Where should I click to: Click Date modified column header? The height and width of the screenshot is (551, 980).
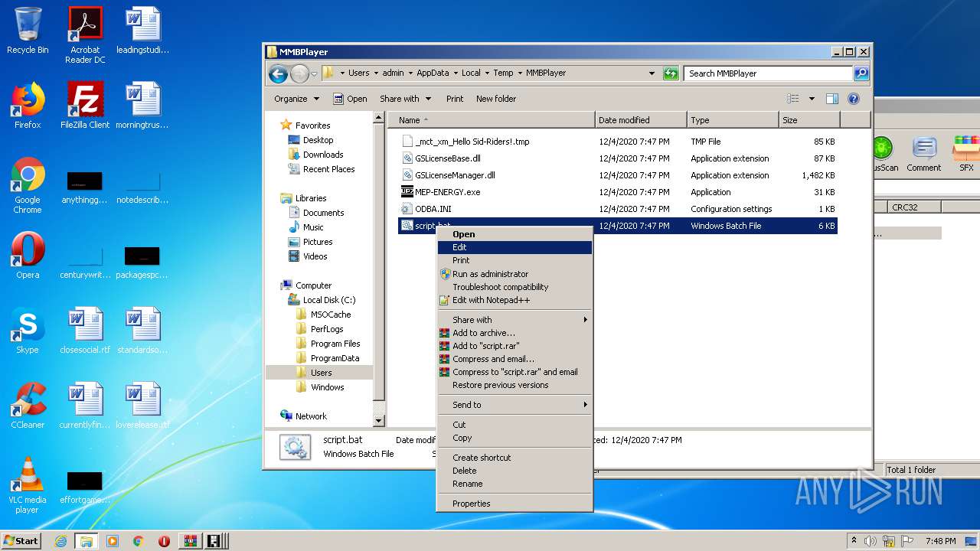pyautogui.click(x=641, y=120)
